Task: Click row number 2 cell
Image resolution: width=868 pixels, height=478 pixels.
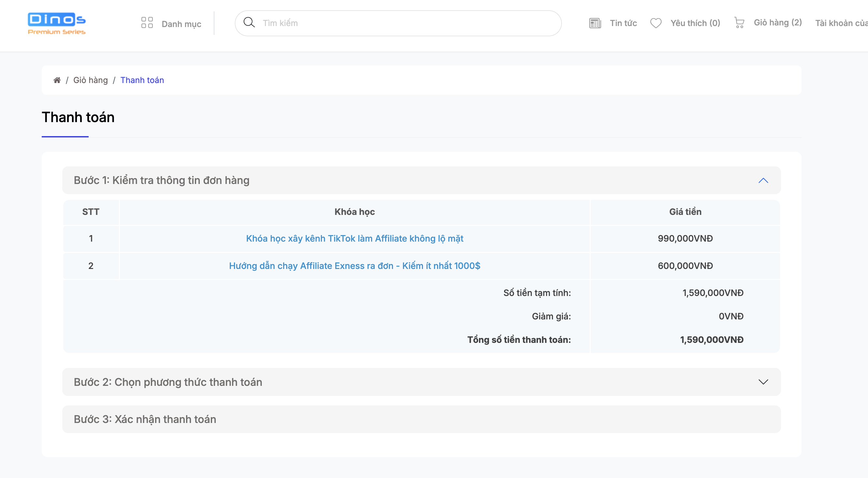Action: [x=91, y=266]
